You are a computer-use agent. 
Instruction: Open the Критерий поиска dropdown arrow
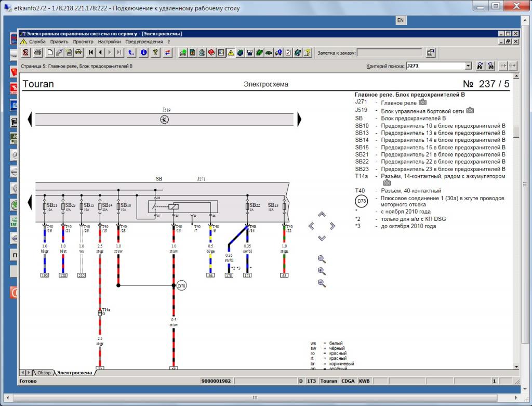click(x=468, y=66)
